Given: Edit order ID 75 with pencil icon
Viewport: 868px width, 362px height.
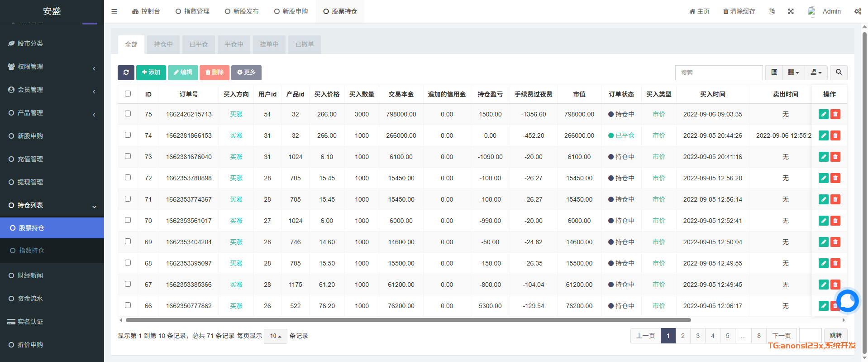Looking at the screenshot, I should click(824, 114).
